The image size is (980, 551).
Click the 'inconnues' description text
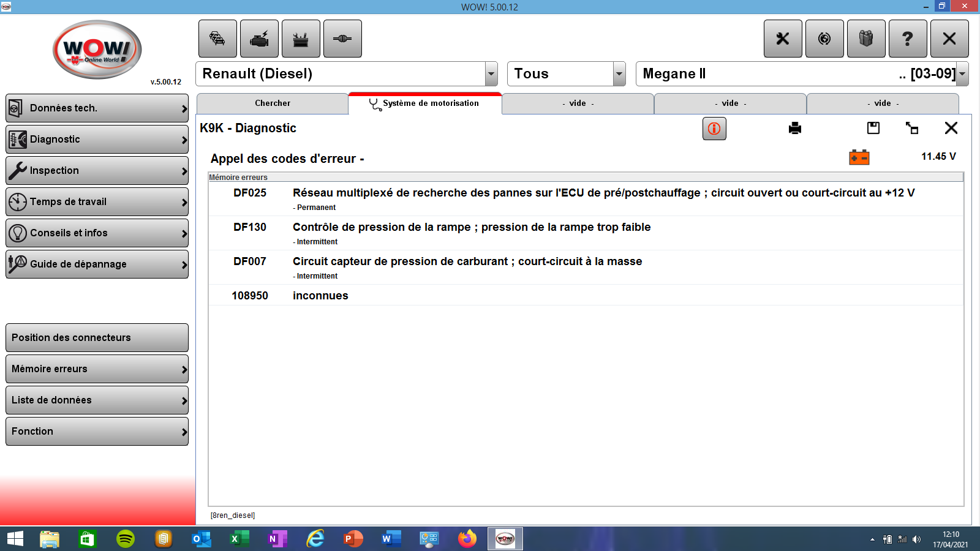click(x=320, y=296)
